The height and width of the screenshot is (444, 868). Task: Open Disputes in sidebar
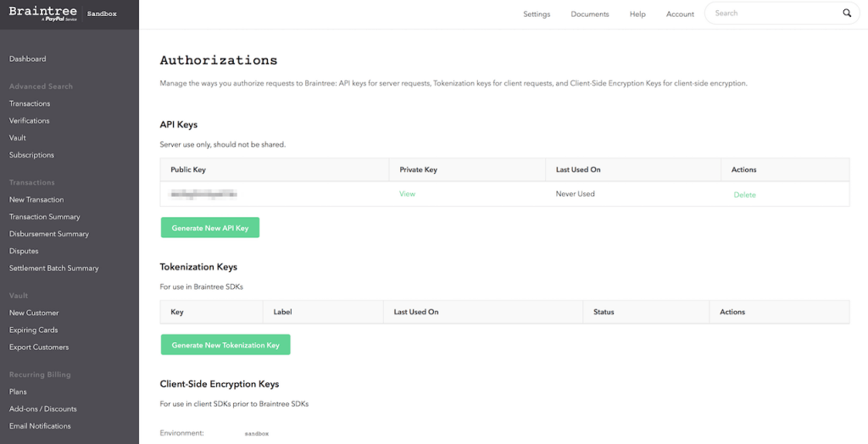coord(24,251)
